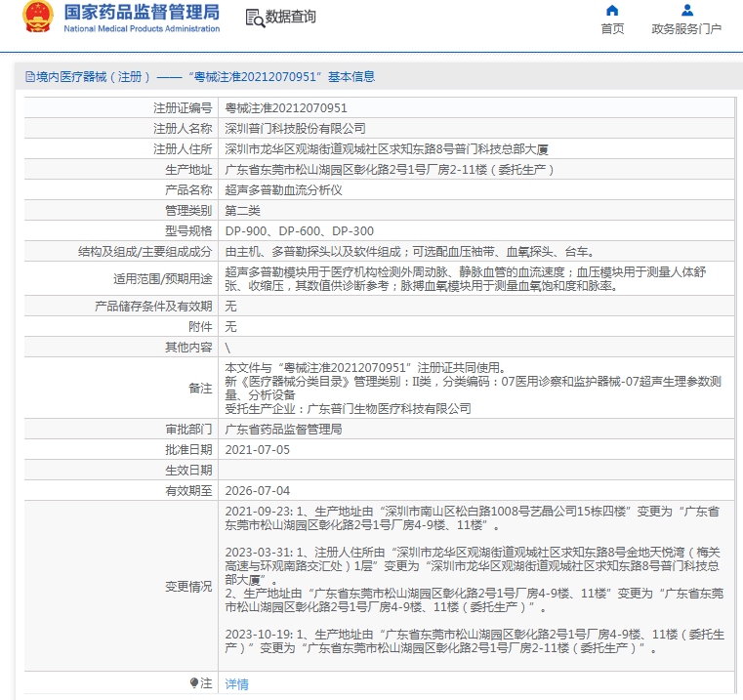The height and width of the screenshot is (700, 743).
Task: Click the 首页 home icon
Action: click(x=612, y=11)
